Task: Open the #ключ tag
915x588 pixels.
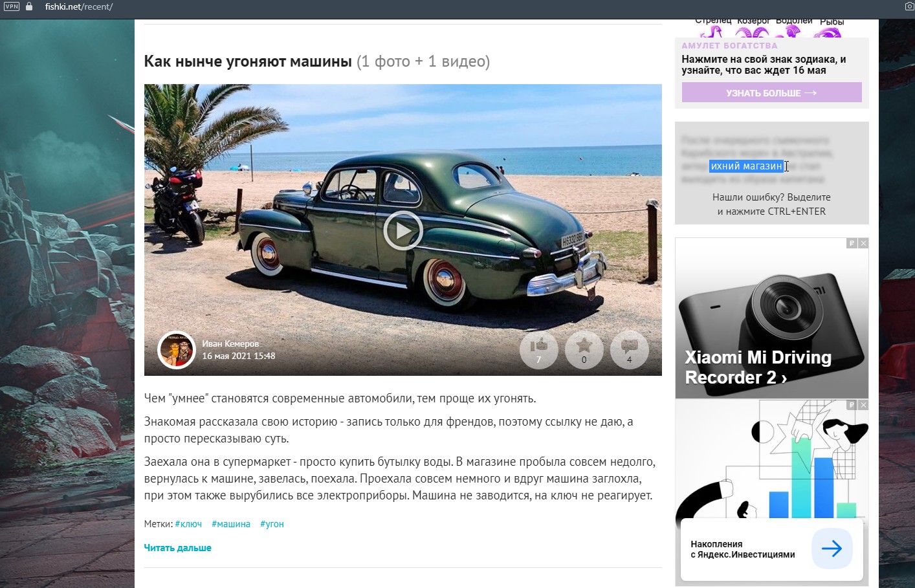Action: click(x=188, y=524)
